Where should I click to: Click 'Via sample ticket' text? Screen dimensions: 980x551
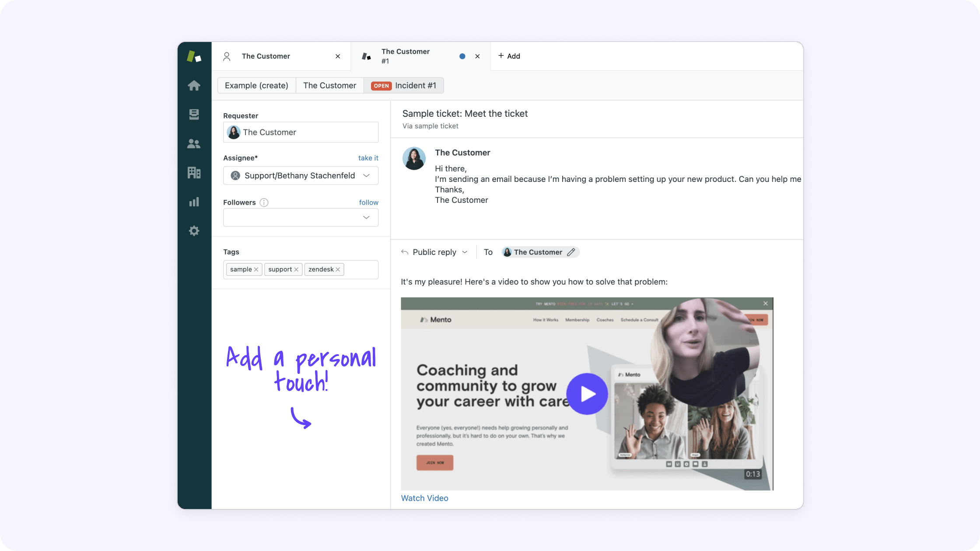click(430, 126)
